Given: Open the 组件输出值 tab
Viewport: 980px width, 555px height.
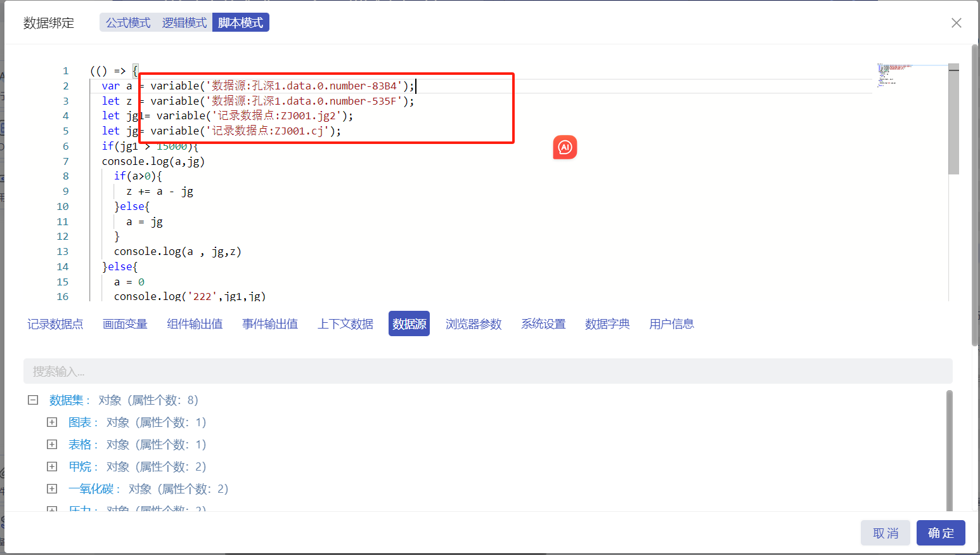Looking at the screenshot, I should pyautogui.click(x=195, y=324).
